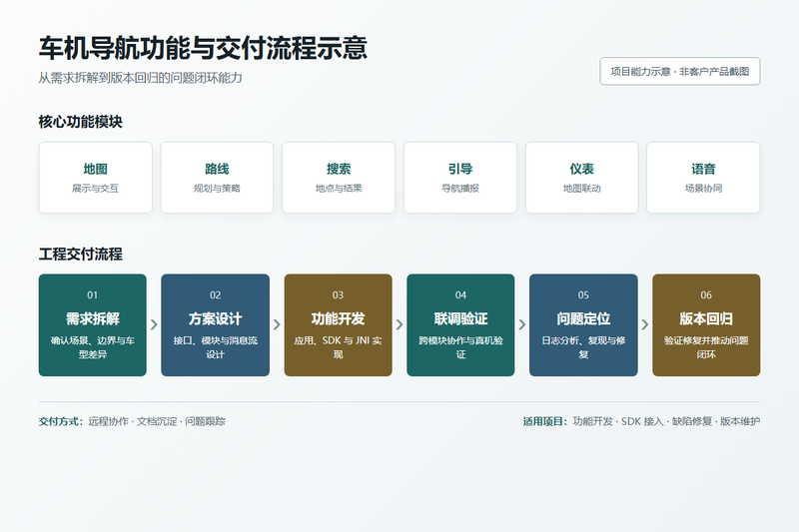Image resolution: width=799 pixels, height=532 pixels.
Task: Open the 引导 导航播报 module card
Action: tap(460, 178)
